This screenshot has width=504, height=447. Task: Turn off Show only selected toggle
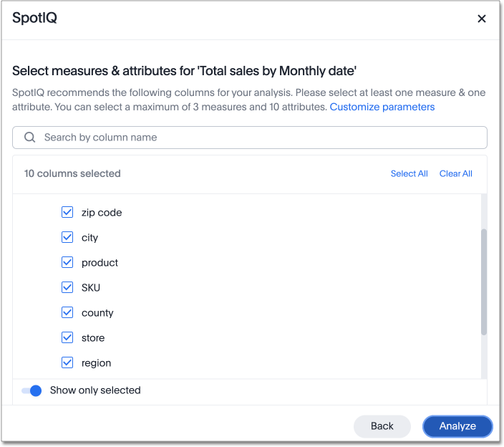pos(31,390)
